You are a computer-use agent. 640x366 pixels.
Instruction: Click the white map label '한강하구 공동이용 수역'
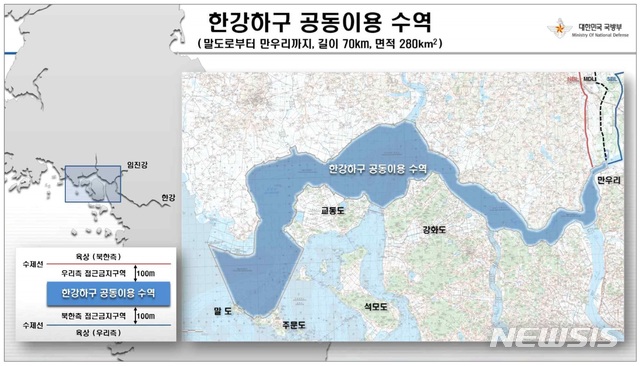378,169
